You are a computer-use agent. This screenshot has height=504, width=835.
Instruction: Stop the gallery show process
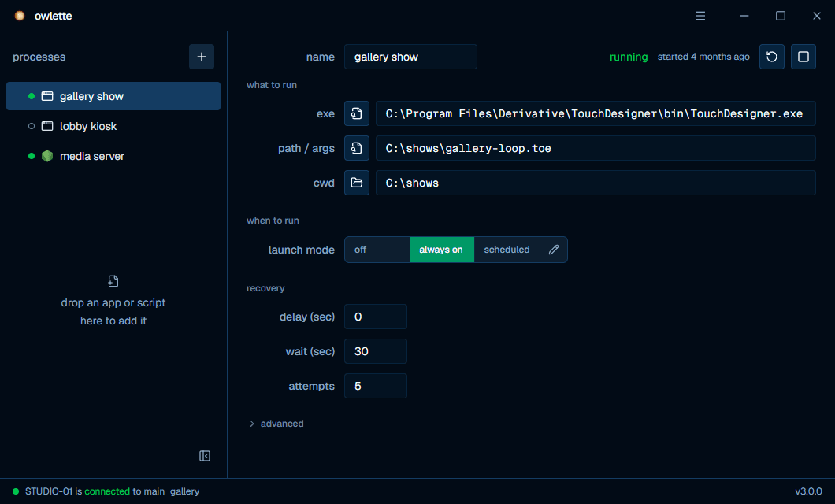pyautogui.click(x=803, y=57)
